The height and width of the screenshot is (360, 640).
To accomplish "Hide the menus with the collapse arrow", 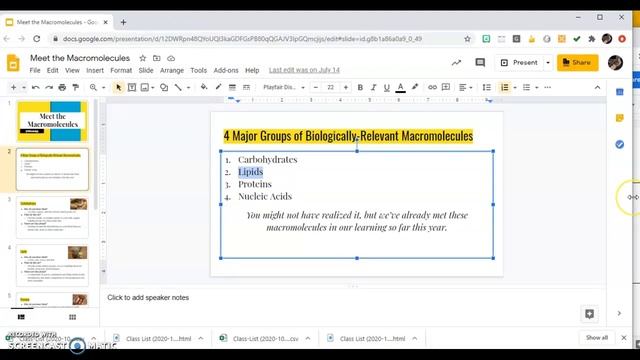I will [x=597, y=87].
